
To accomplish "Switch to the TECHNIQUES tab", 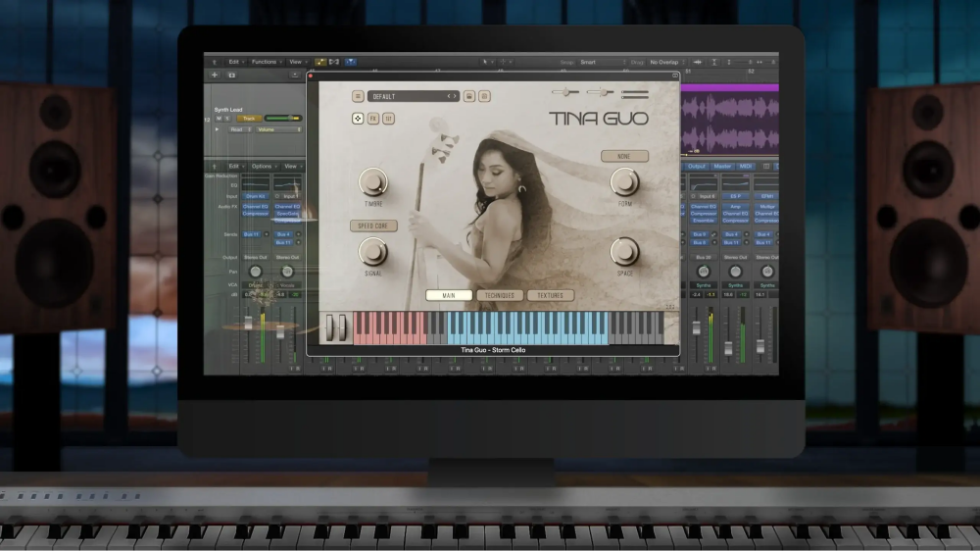I will (x=500, y=295).
